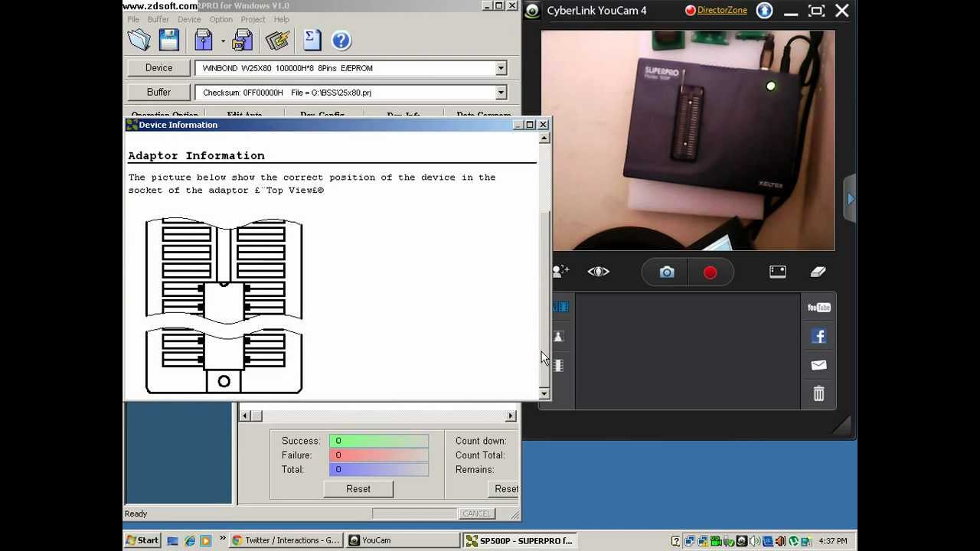Expand quick launch chevron on taskbar
The width and height of the screenshot is (980, 551).
coord(223,539)
